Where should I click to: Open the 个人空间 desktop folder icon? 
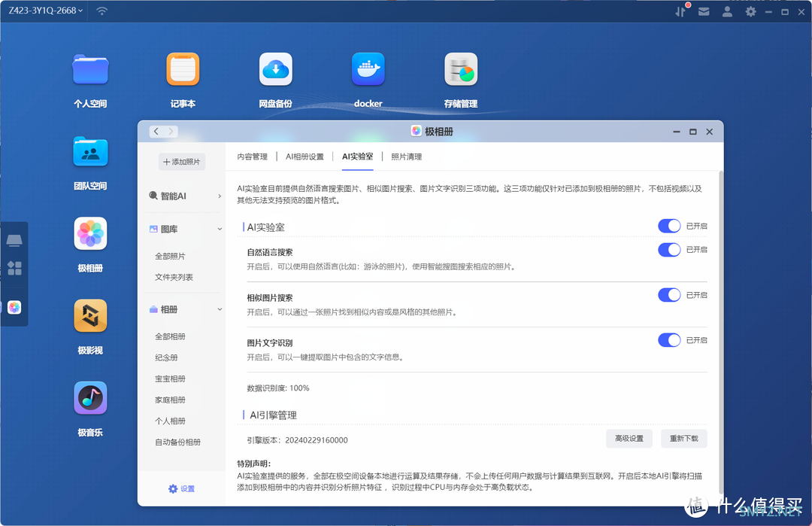coord(90,69)
